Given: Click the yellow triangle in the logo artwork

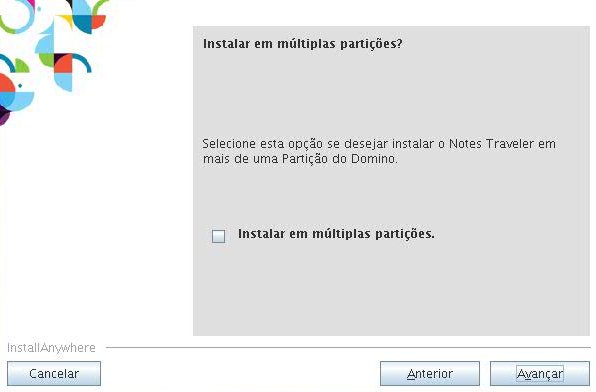Looking at the screenshot, I should [x=67, y=21].
